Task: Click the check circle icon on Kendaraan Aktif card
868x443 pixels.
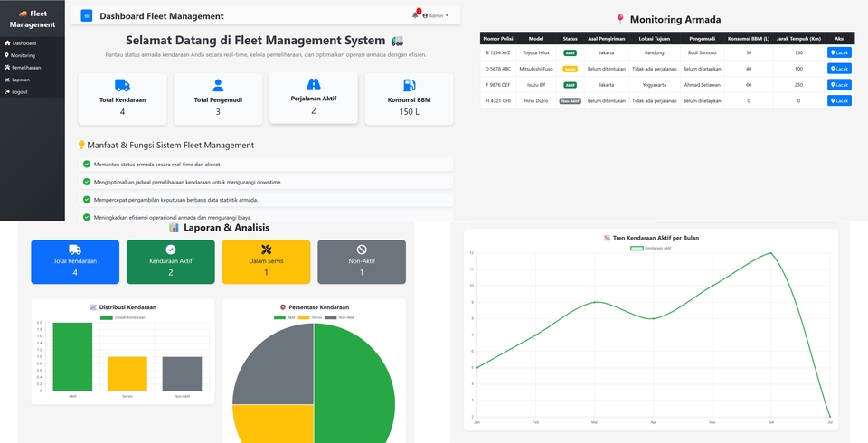Action: 171,250
